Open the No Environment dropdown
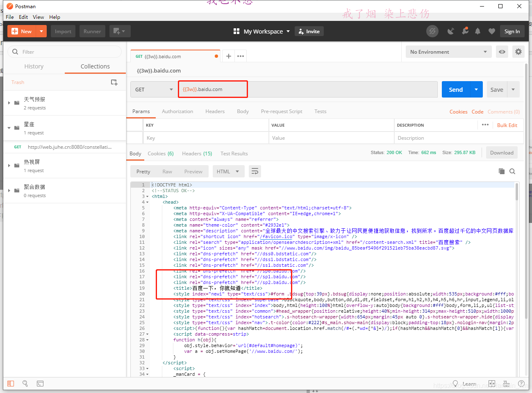The height and width of the screenshot is (393, 532). click(448, 52)
